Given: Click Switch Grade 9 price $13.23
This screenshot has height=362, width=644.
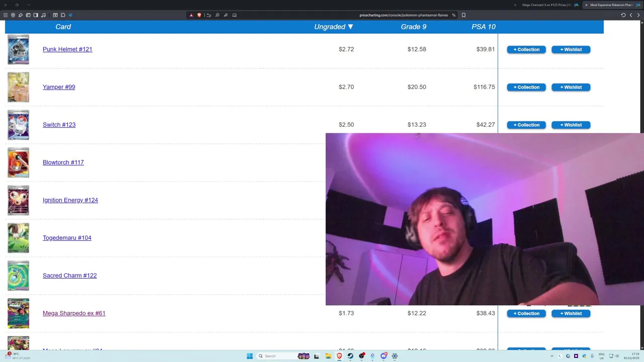Looking at the screenshot, I should point(417,125).
